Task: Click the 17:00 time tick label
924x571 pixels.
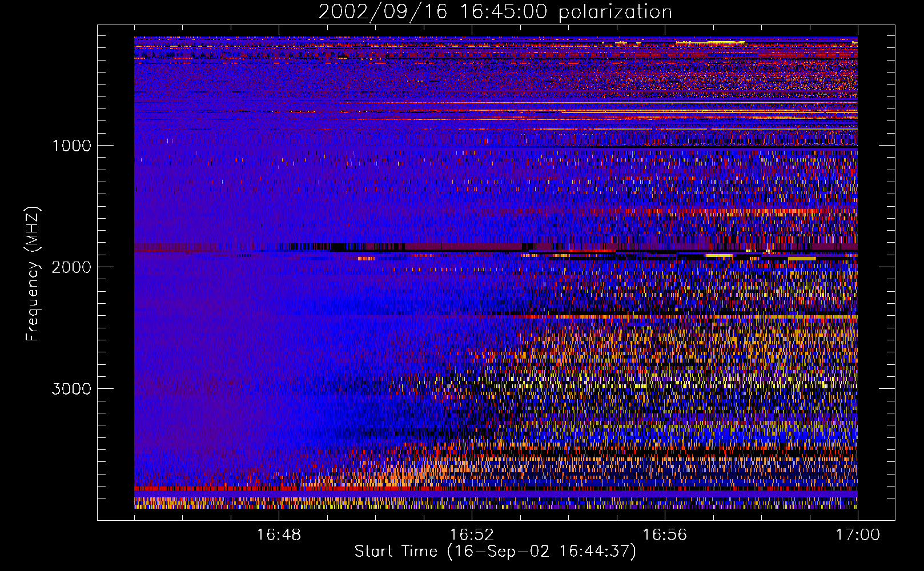Action: (x=858, y=535)
